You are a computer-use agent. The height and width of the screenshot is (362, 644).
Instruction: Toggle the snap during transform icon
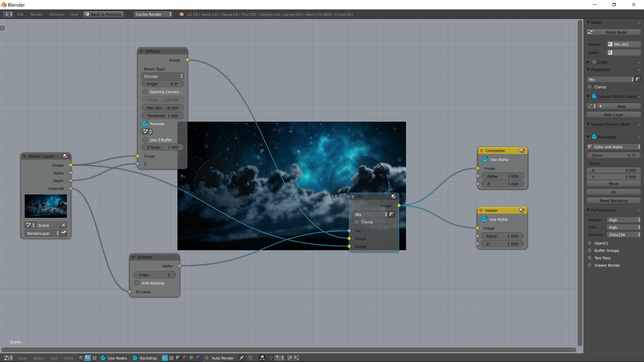click(x=271, y=358)
